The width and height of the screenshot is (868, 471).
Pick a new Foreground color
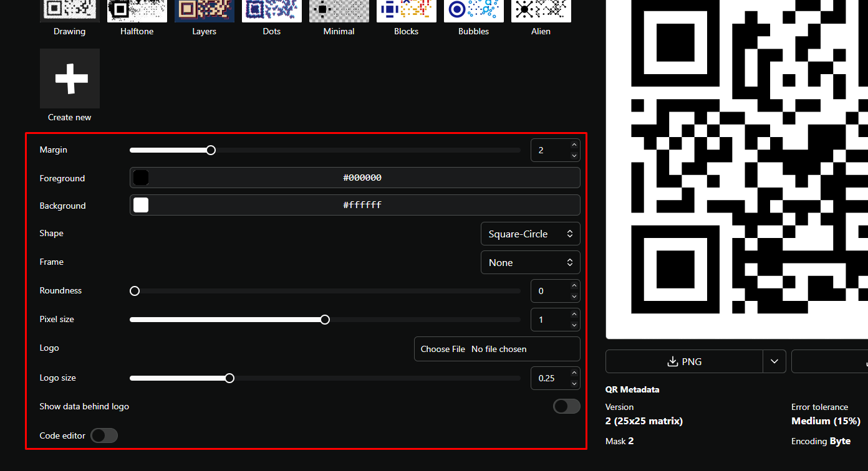tap(140, 177)
